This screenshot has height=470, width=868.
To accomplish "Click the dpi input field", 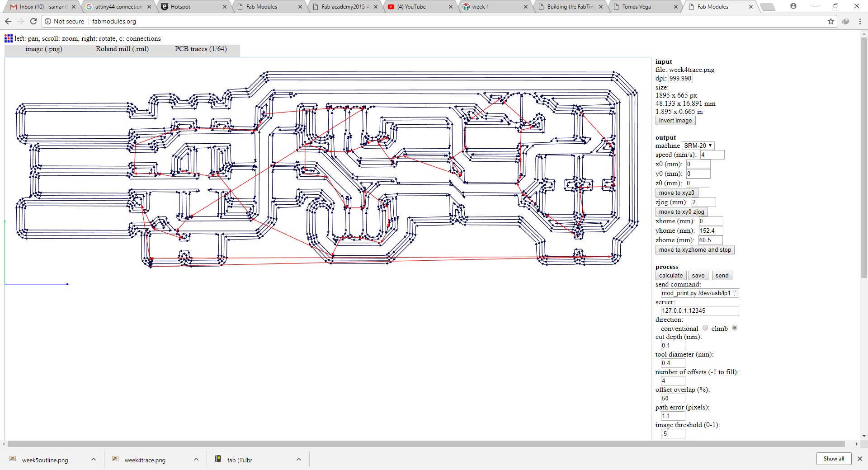I will [x=680, y=78].
